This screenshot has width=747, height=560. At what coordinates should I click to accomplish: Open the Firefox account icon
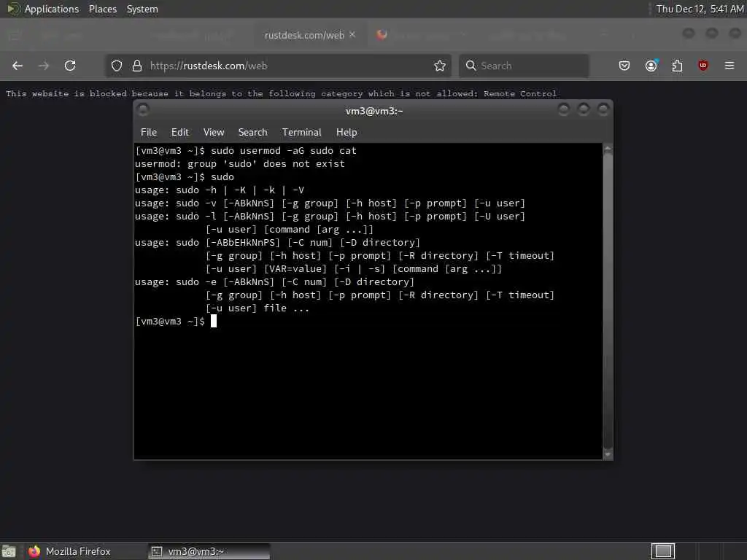coord(651,66)
